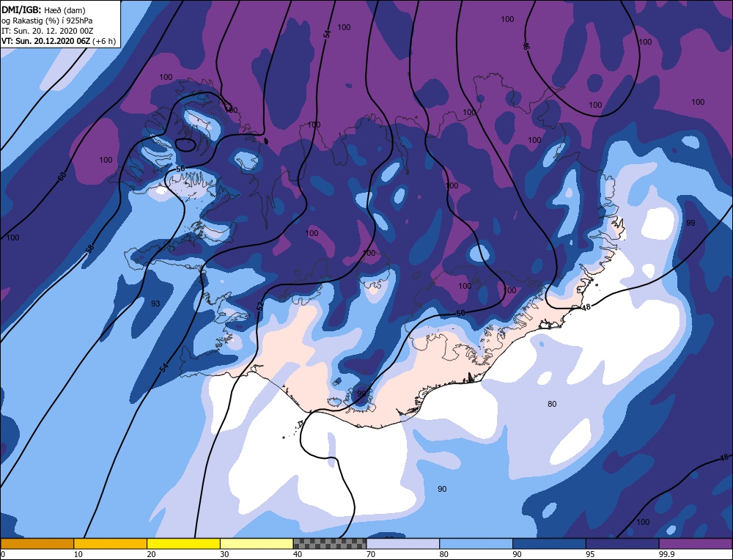The image size is (733, 560).
Task: Click the '93' humidity value on map
Action: (x=155, y=303)
